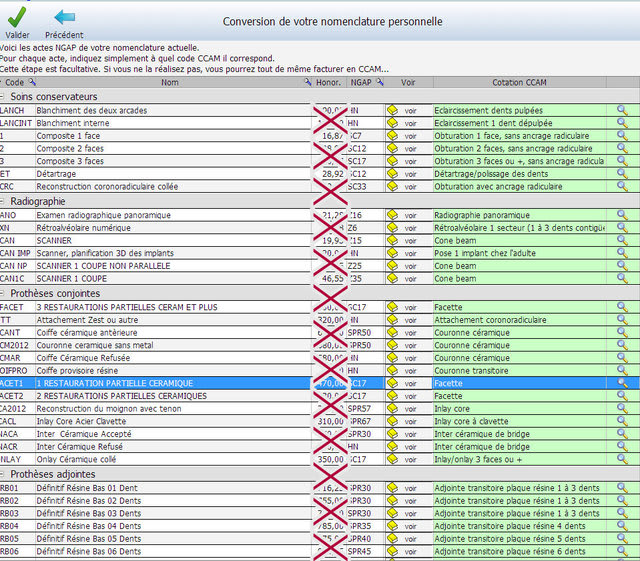The height and width of the screenshot is (561, 640).
Task: Collapse the Soins conservateurs group
Action: (4, 96)
